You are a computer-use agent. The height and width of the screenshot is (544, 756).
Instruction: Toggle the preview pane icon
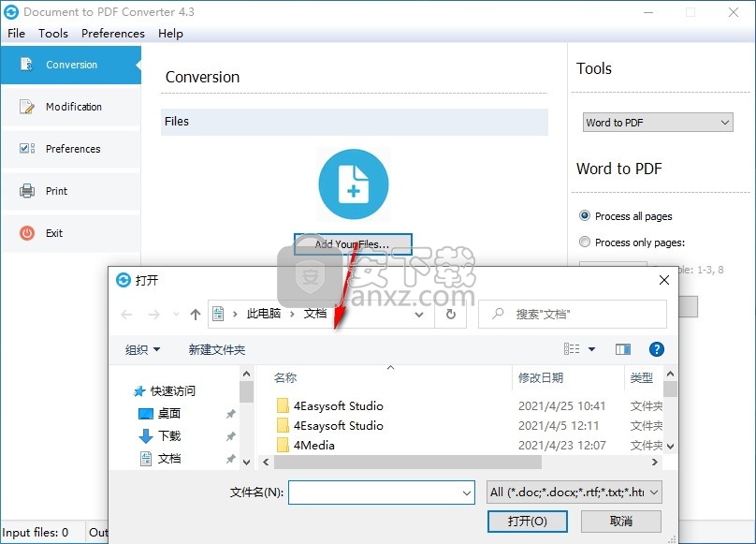623,349
